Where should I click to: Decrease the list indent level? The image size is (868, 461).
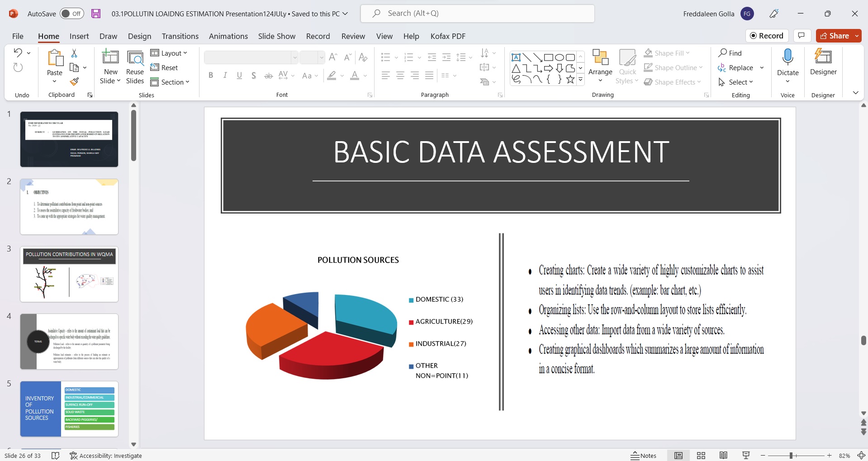(x=432, y=57)
